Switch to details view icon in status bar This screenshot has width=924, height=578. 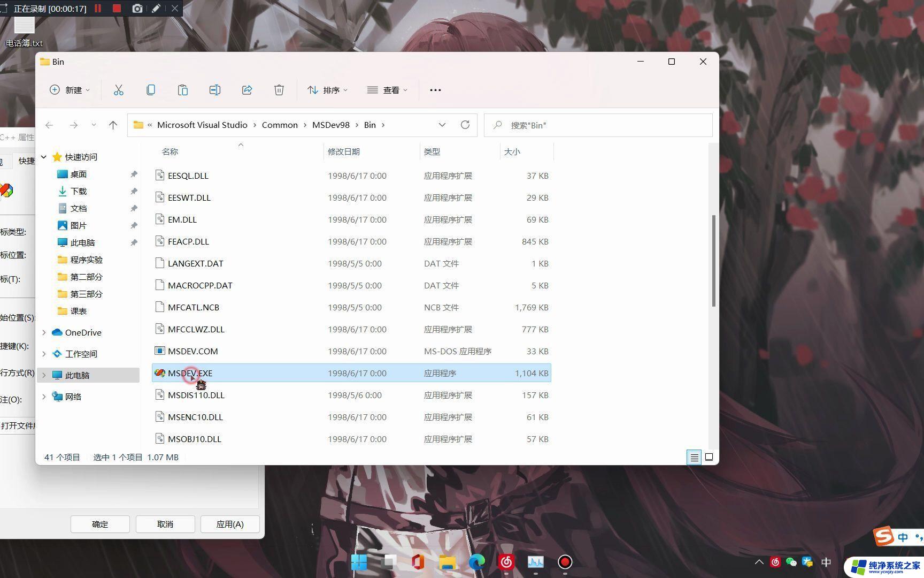pos(694,457)
